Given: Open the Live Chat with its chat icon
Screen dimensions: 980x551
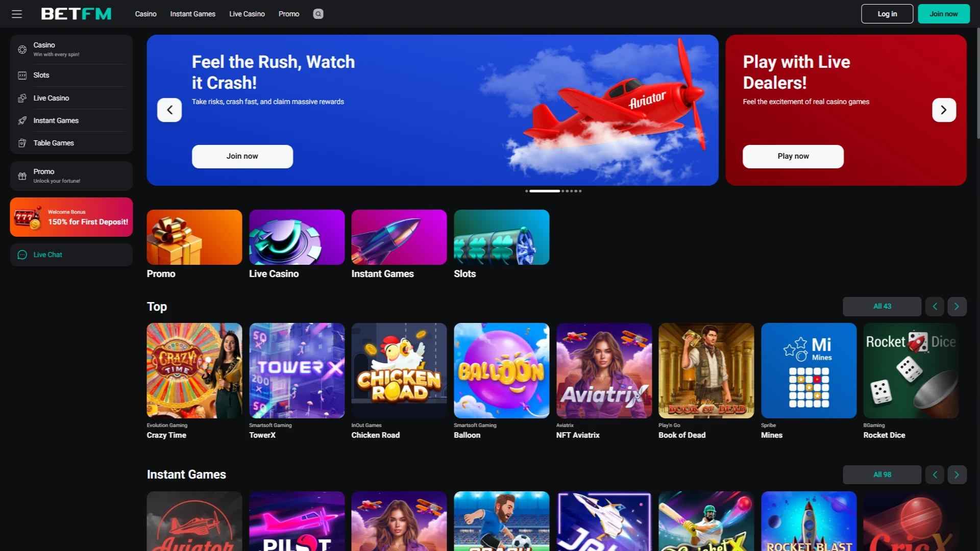Looking at the screenshot, I should [x=22, y=254].
